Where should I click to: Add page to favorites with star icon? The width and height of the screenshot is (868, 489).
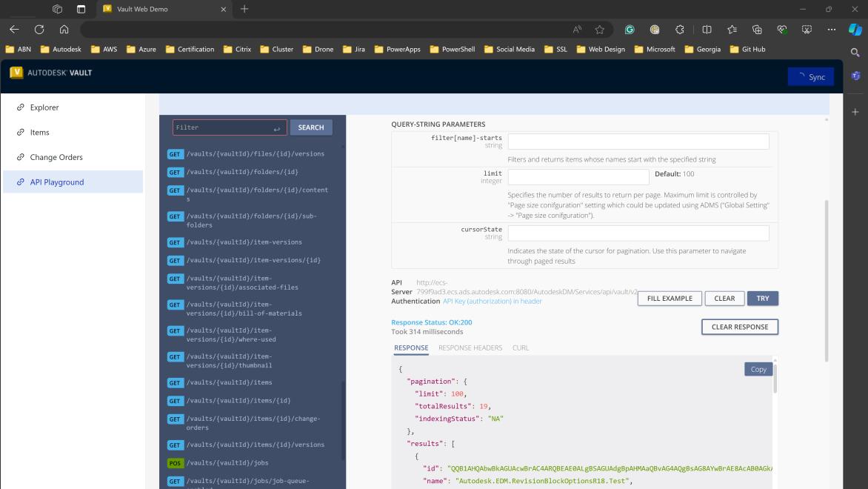tap(599, 30)
